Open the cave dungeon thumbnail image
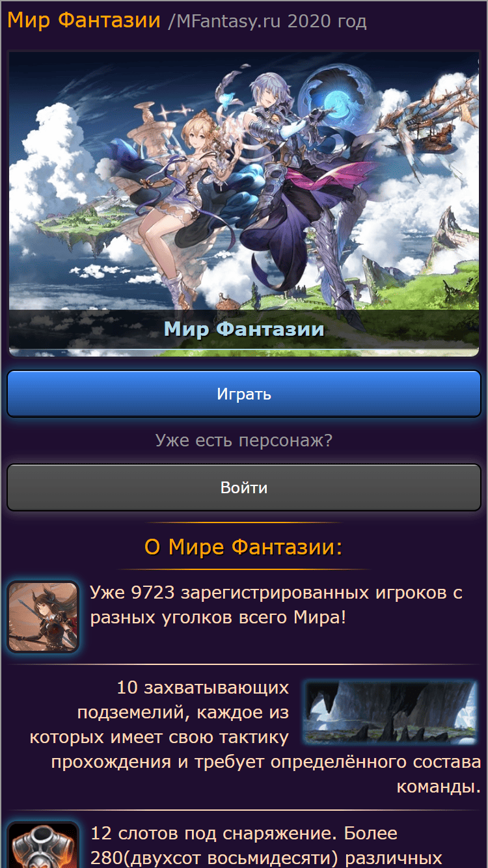This screenshot has width=488, height=868. [390, 712]
